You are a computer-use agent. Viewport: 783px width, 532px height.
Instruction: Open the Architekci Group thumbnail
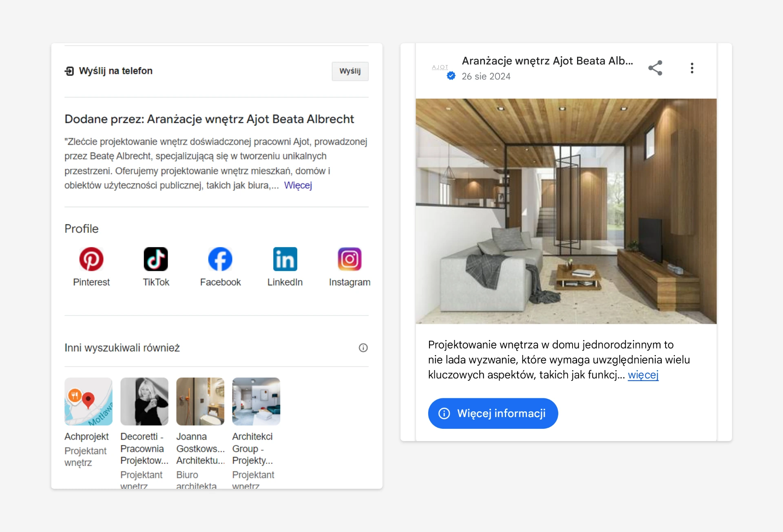click(256, 402)
